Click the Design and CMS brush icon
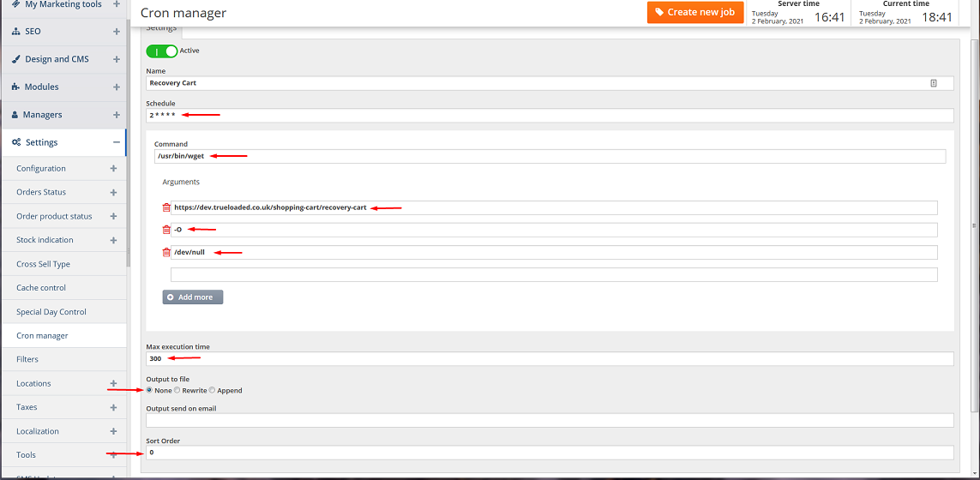The width and height of the screenshot is (980, 480). pyautogui.click(x=16, y=59)
